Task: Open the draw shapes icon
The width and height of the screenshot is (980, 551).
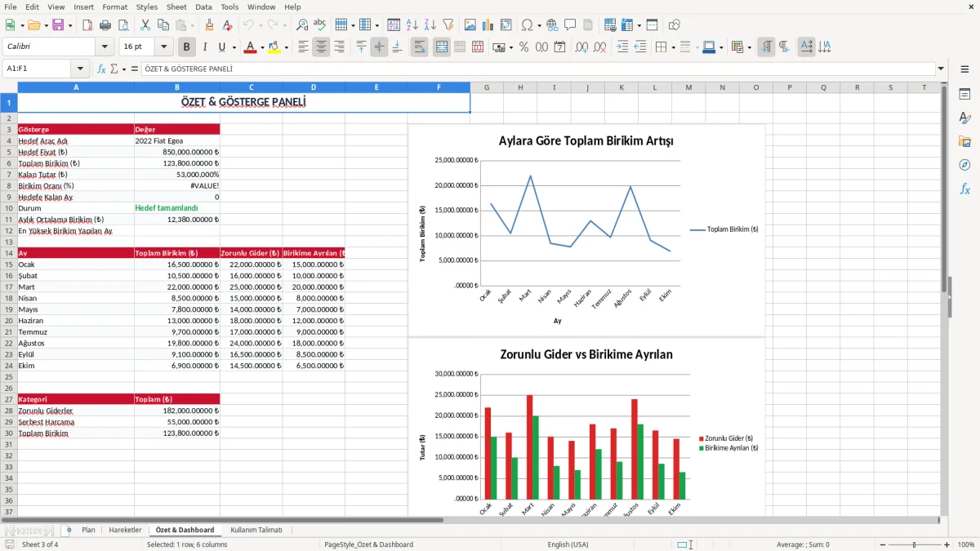Action: [675, 25]
